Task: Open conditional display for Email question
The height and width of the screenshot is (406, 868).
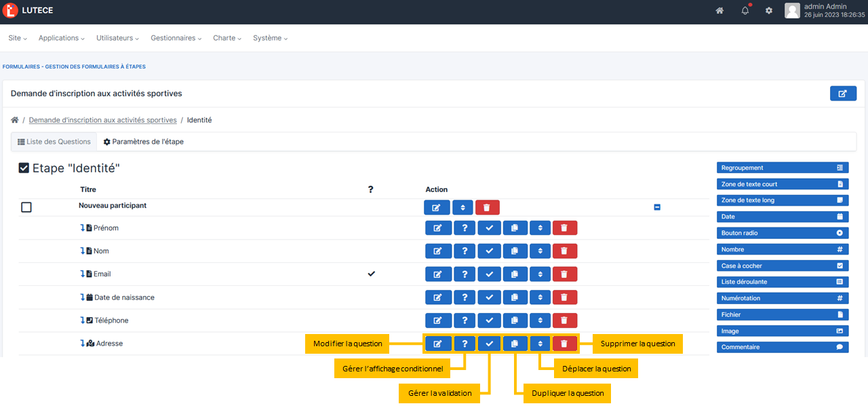Action: (x=464, y=274)
